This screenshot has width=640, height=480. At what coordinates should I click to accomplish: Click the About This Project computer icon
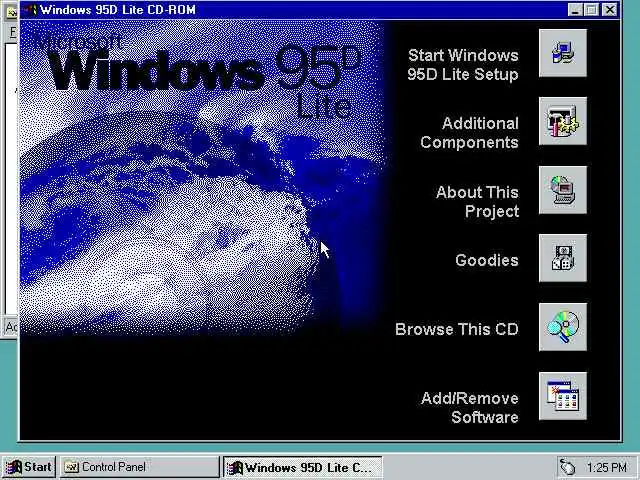tap(563, 190)
